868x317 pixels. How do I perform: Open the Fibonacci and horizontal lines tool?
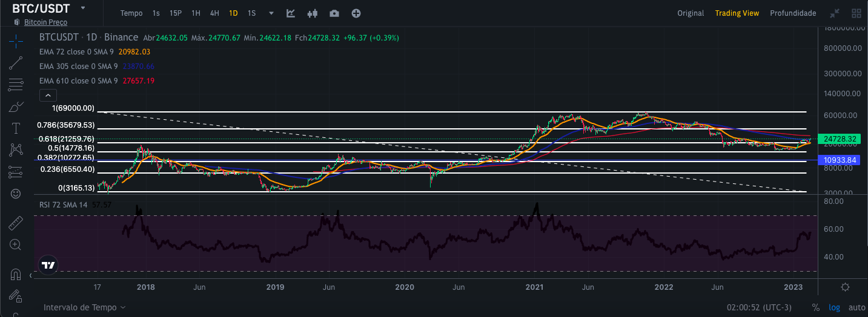pos(16,85)
